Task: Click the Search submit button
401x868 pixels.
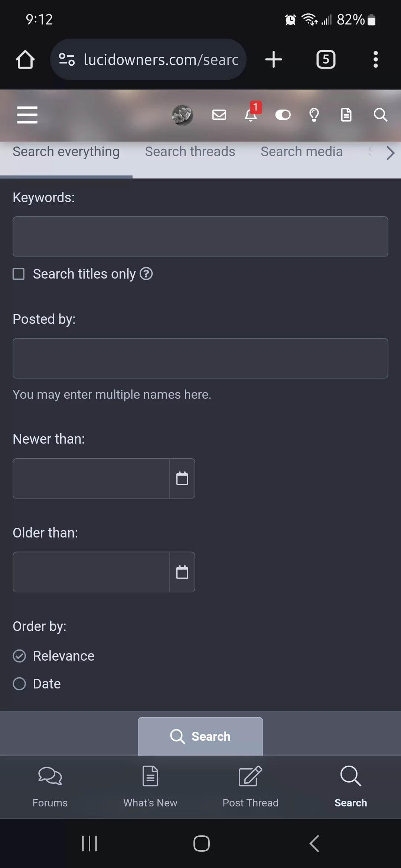Action: point(200,736)
